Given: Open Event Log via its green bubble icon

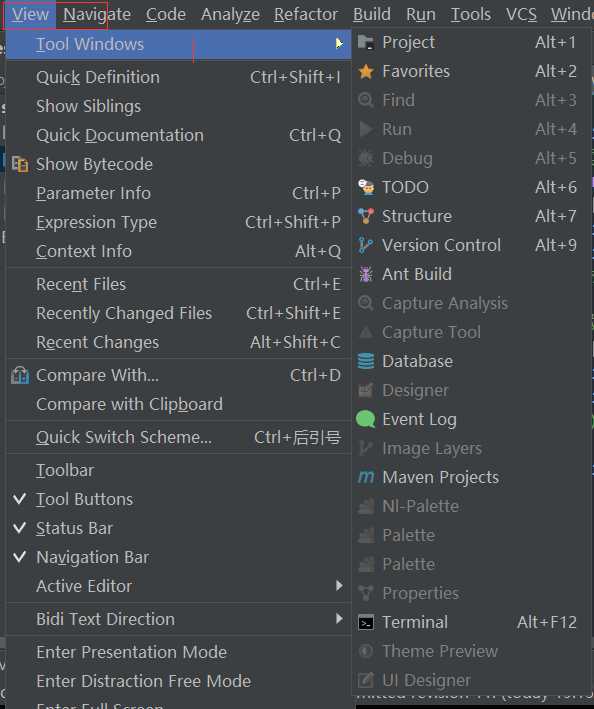Looking at the screenshot, I should (366, 419).
